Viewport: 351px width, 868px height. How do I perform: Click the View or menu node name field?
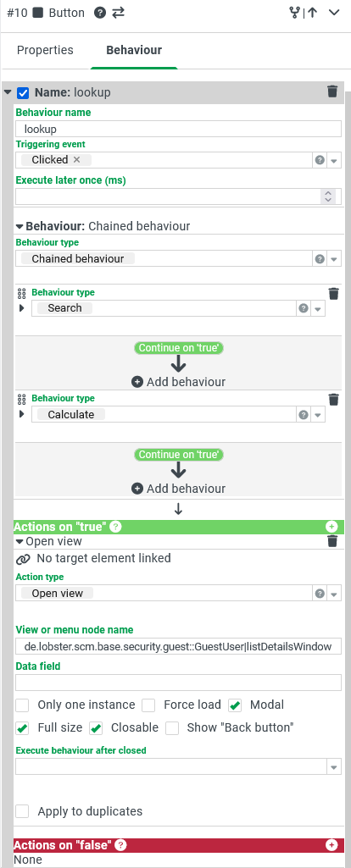(x=178, y=646)
